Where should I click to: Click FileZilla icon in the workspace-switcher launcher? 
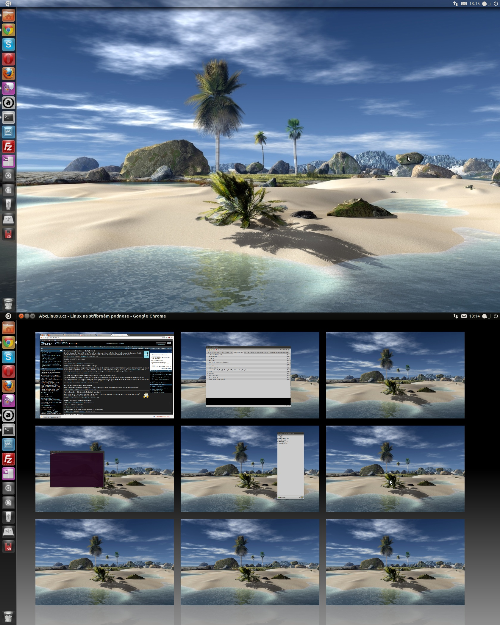8,459
